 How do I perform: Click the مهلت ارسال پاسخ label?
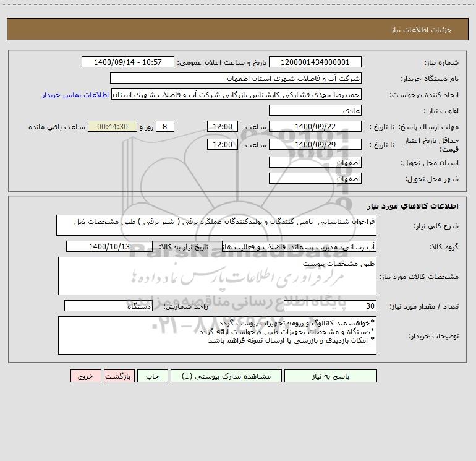pos(428,127)
